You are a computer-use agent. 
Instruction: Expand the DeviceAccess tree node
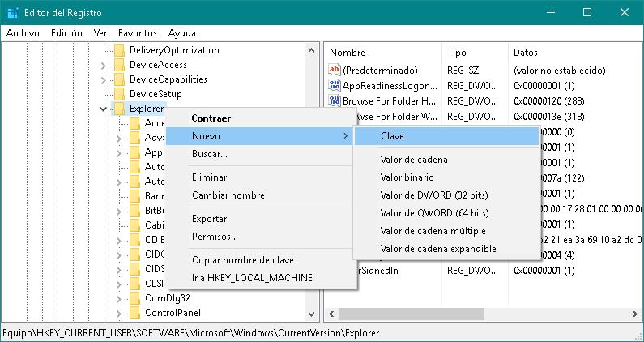[x=103, y=65]
